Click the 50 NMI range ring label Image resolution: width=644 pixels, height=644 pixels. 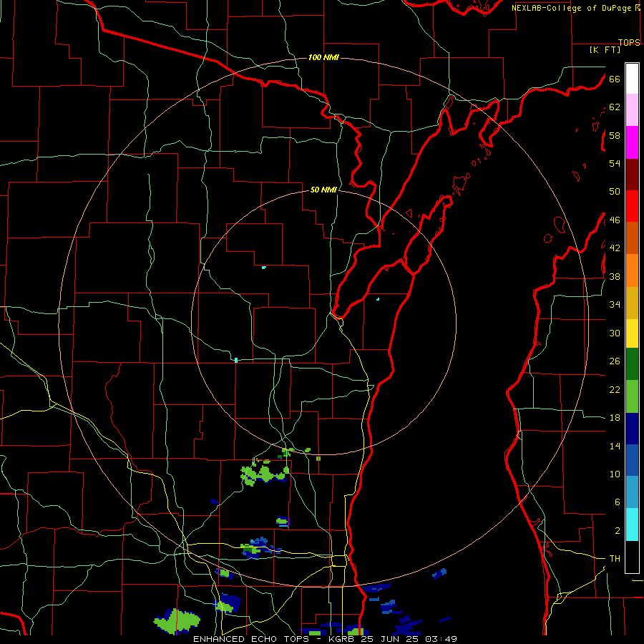[323, 190]
